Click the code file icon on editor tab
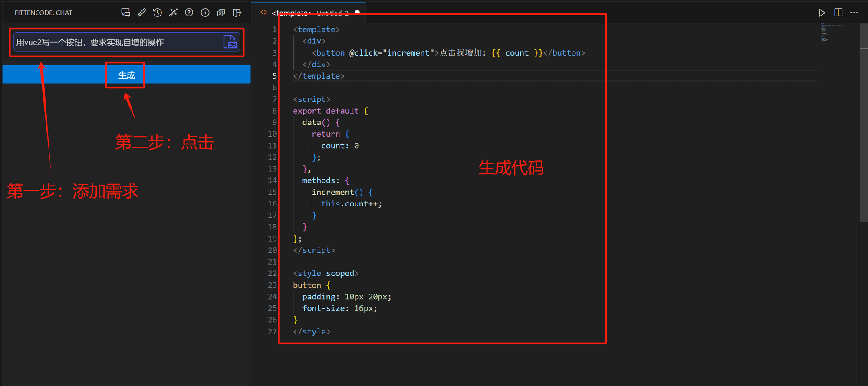Screen dimensions: 868x386 point(263,13)
